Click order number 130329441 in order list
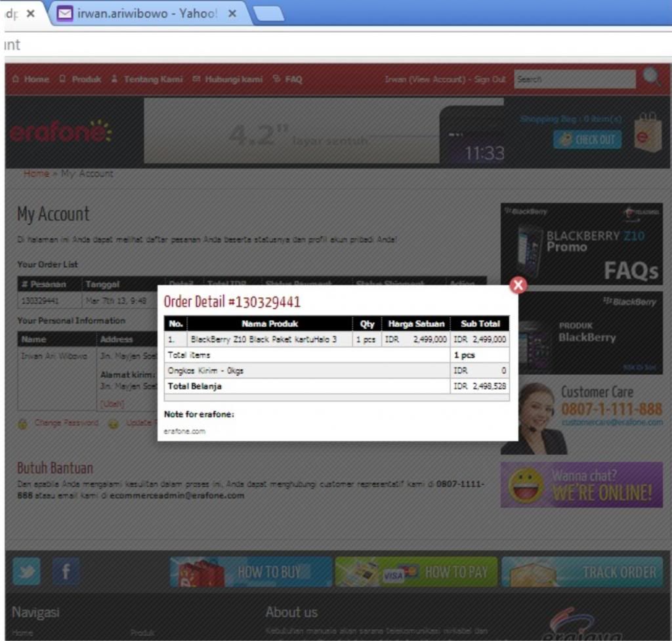 click(x=40, y=300)
